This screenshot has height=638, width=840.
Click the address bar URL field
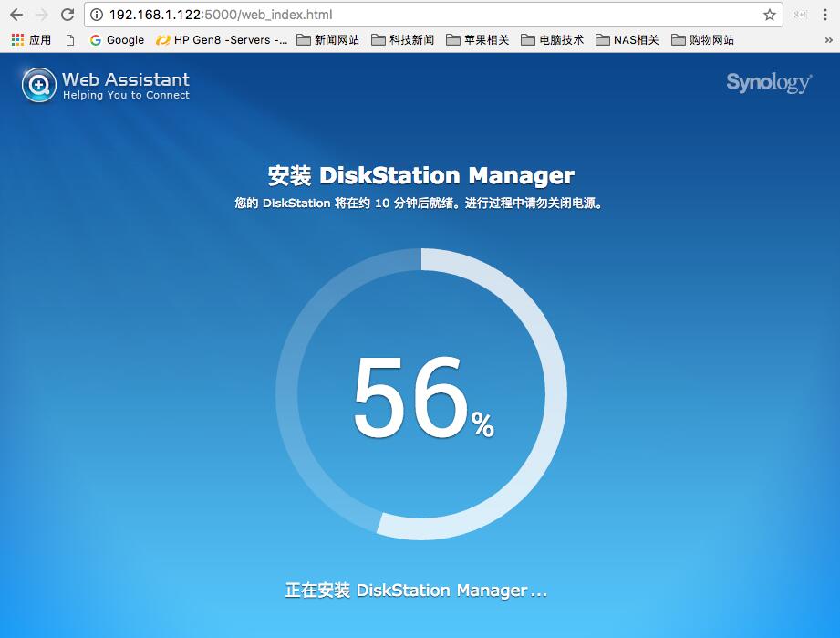pos(365,15)
